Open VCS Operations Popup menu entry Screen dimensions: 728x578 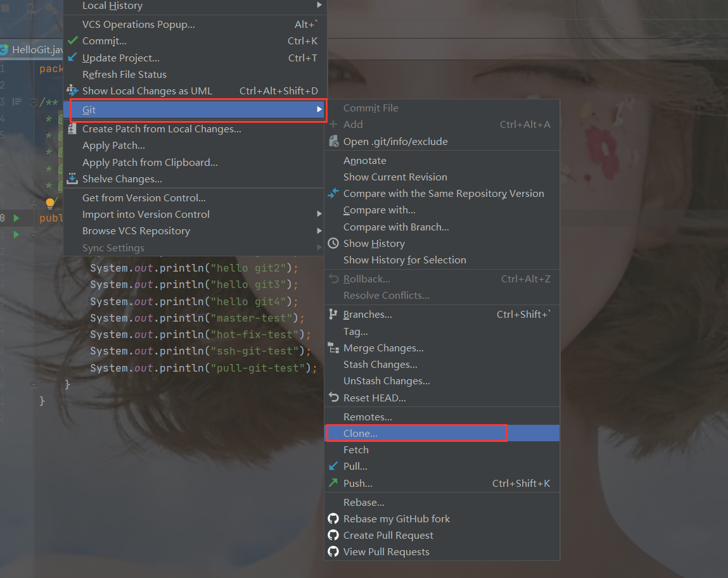pyautogui.click(x=195, y=24)
